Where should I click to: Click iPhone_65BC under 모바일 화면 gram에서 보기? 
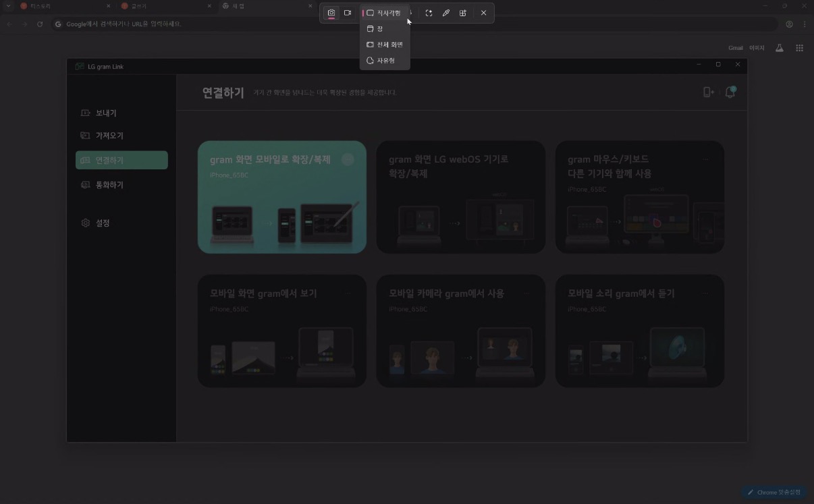(x=229, y=309)
